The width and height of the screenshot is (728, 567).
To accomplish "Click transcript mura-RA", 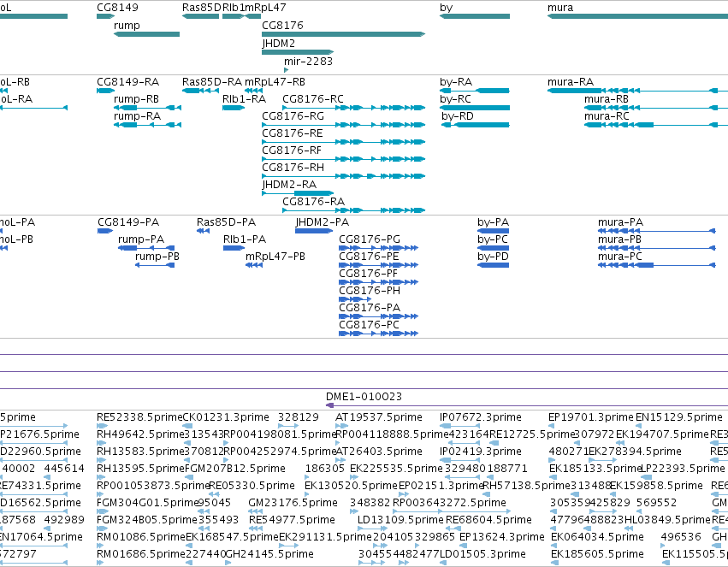I will [x=571, y=81].
